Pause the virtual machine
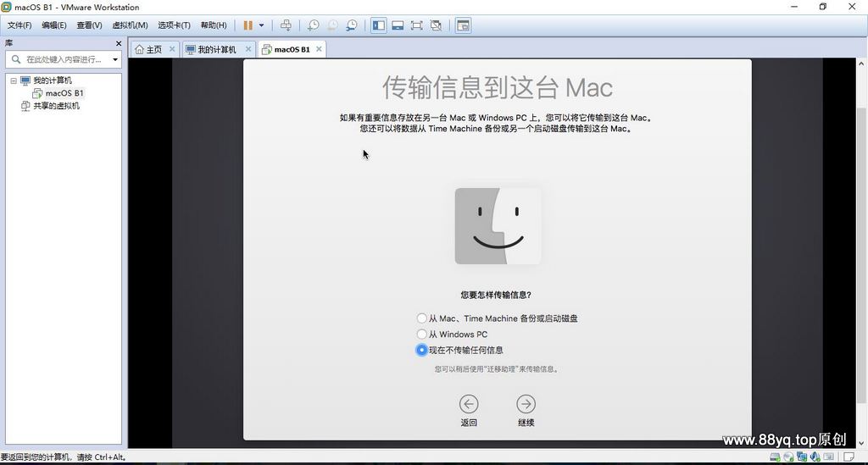 248,25
